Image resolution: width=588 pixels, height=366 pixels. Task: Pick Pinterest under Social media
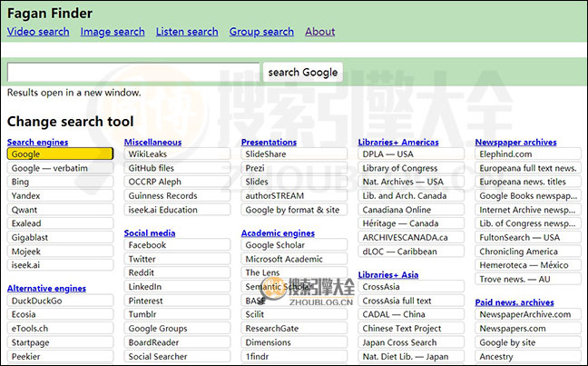click(177, 301)
